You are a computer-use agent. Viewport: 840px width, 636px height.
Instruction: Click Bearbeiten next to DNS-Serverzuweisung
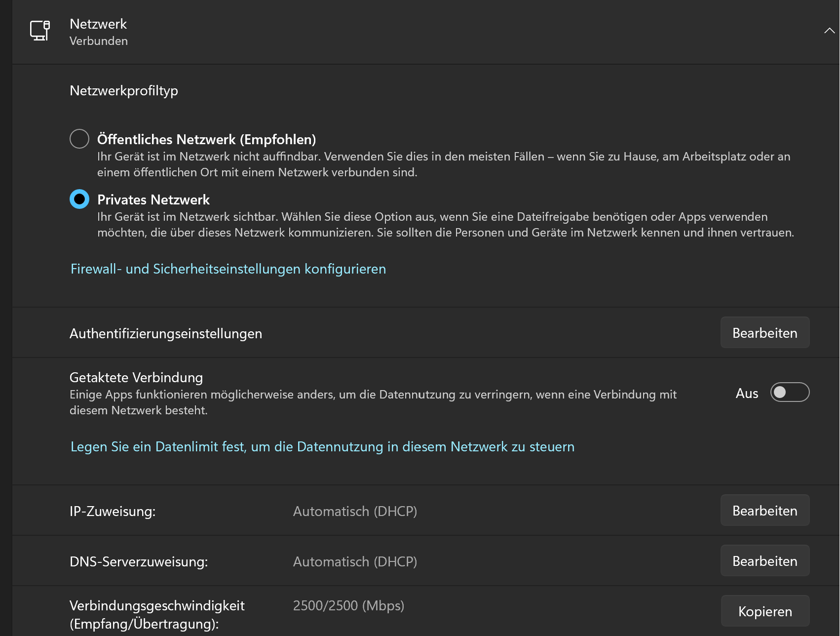click(764, 561)
